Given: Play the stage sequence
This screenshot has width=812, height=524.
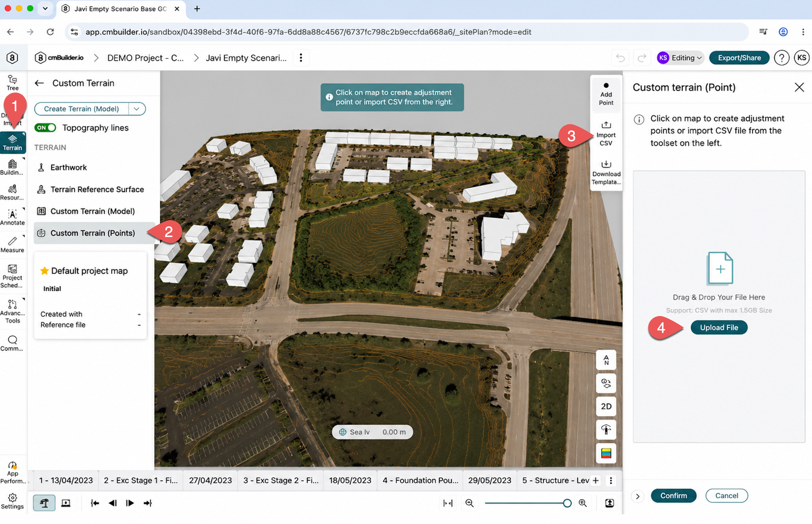Looking at the screenshot, I should click(x=130, y=503).
